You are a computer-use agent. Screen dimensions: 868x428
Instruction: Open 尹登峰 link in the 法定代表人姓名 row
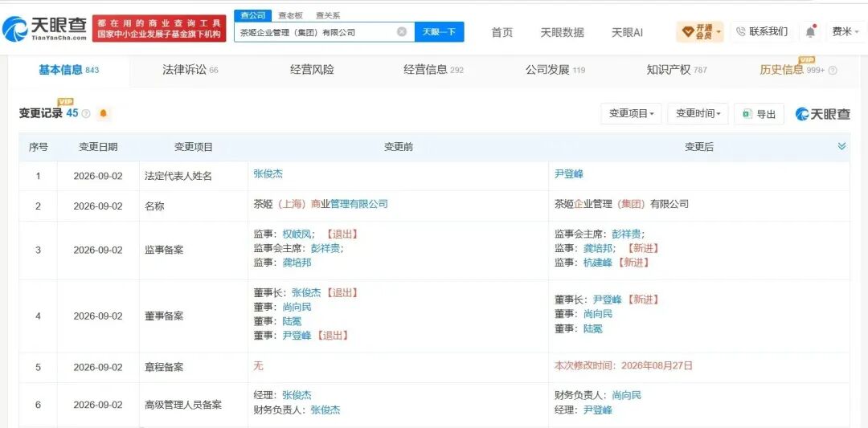point(569,173)
